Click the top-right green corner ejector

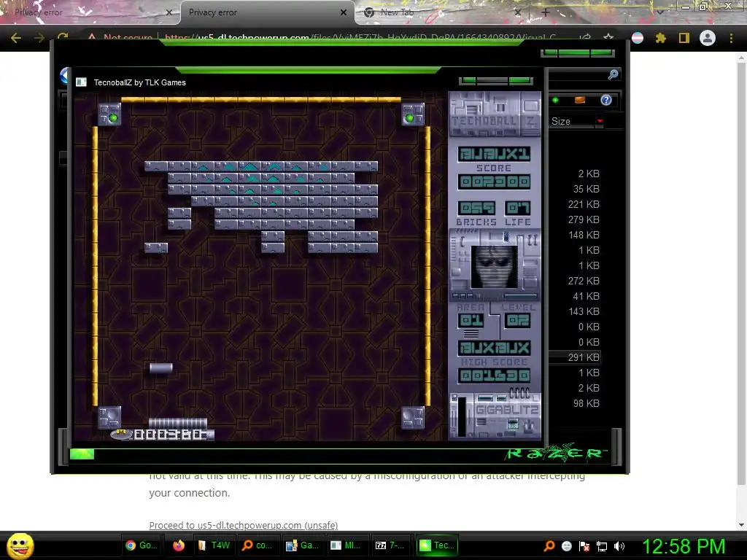point(413,114)
